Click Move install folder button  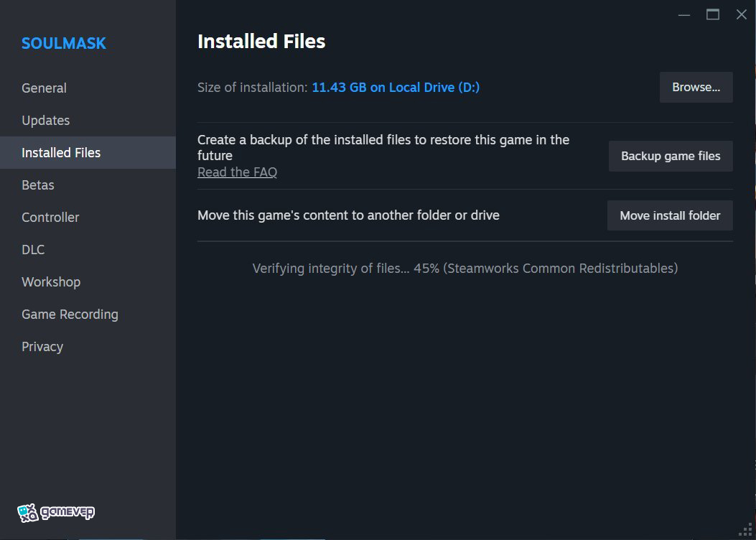coord(670,215)
